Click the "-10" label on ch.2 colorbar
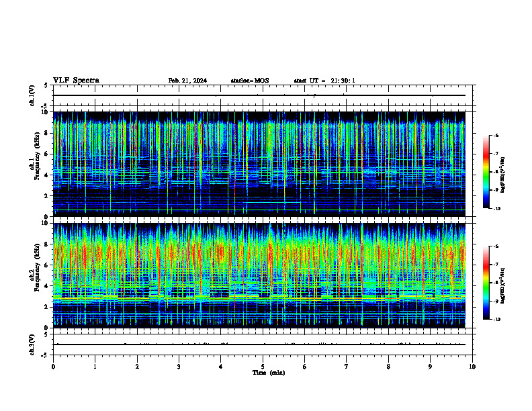Viewport: 532px width, 411px height. tap(497, 320)
